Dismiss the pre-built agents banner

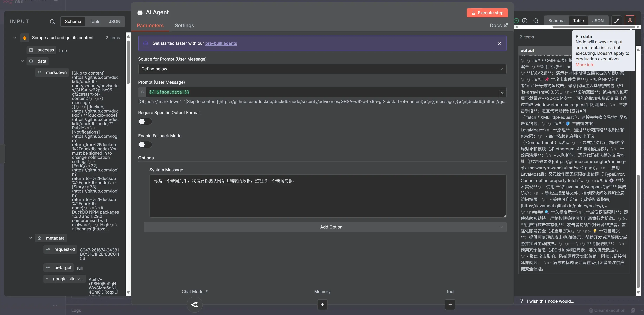tap(499, 43)
